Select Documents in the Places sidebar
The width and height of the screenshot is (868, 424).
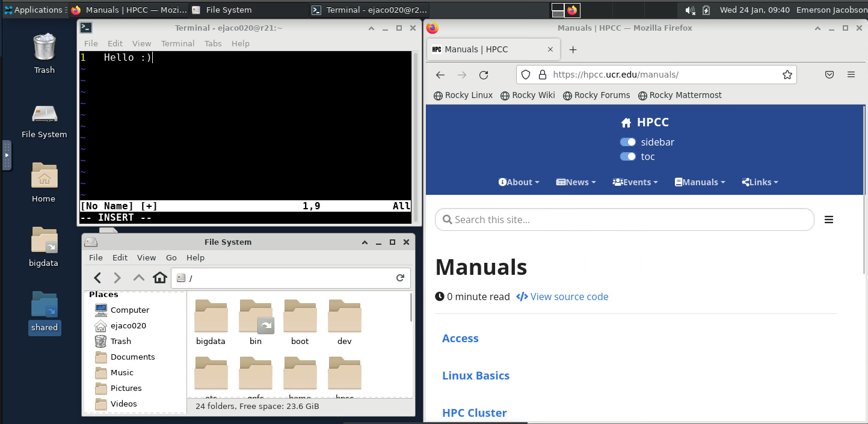pos(132,357)
